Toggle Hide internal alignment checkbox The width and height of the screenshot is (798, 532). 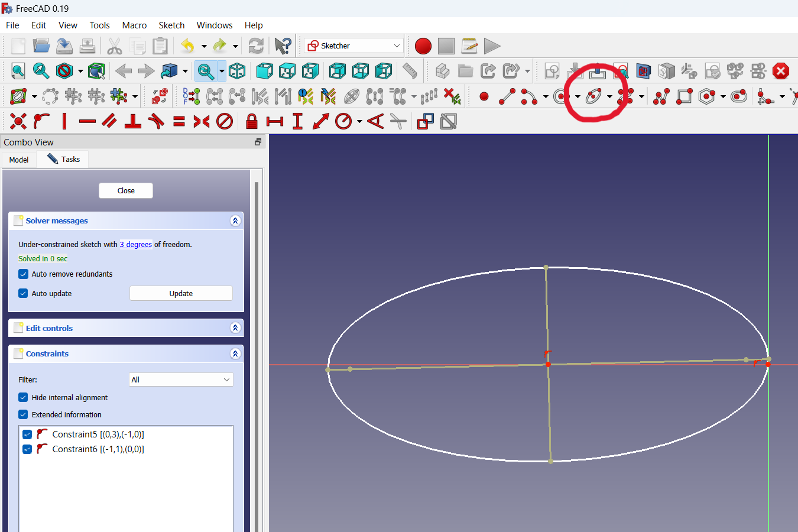tap(23, 398)
